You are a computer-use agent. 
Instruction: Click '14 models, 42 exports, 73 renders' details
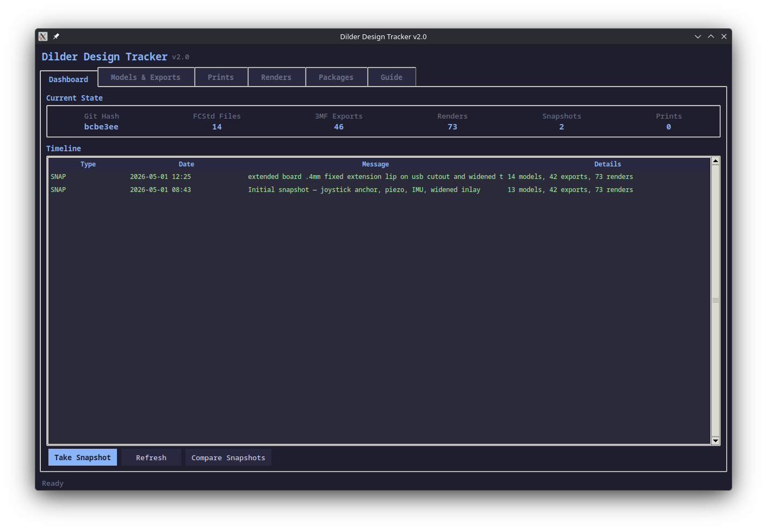click(x=570, y=177)
